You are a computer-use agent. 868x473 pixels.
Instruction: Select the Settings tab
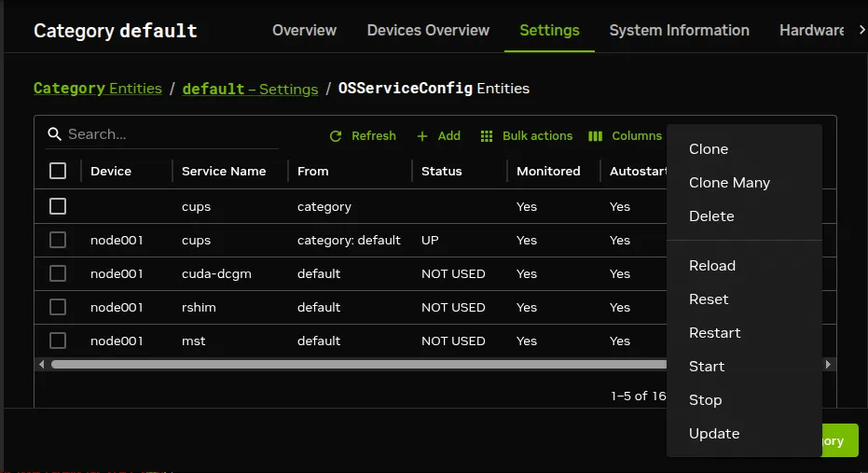(549, 30)
